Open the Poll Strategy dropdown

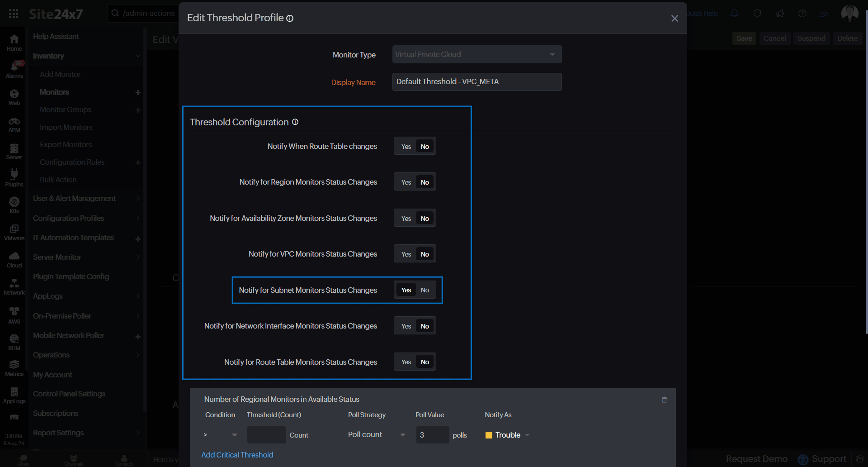376,435
